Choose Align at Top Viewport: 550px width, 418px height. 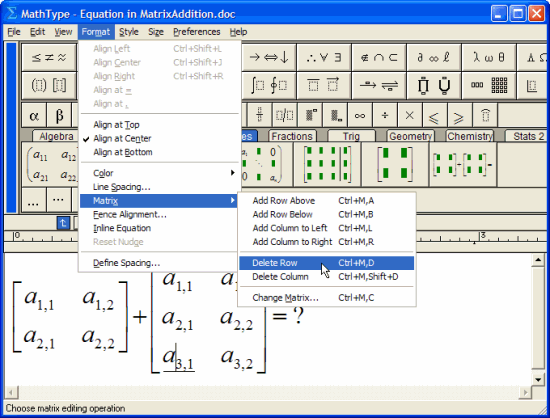coord(160,125)
